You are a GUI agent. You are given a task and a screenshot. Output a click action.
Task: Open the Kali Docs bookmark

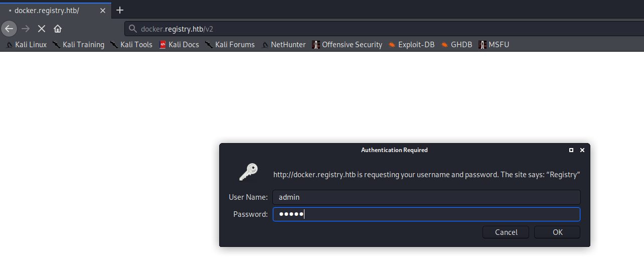(179, 45)
